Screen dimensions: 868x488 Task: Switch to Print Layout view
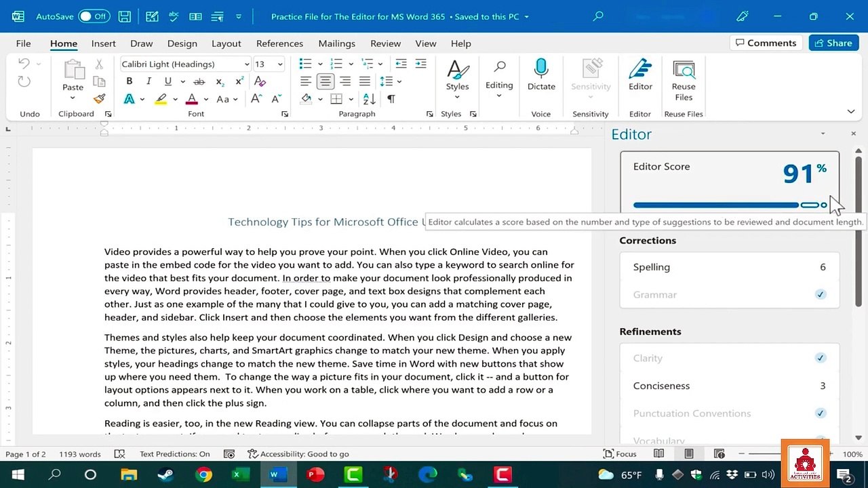(x=689, y=454)
